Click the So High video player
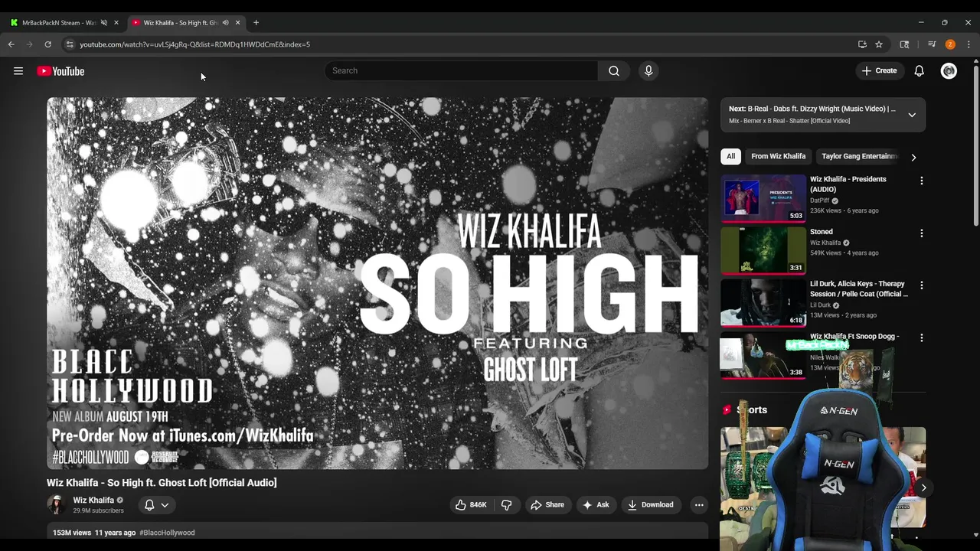980x551 pixels. click(x=377, y=283)
